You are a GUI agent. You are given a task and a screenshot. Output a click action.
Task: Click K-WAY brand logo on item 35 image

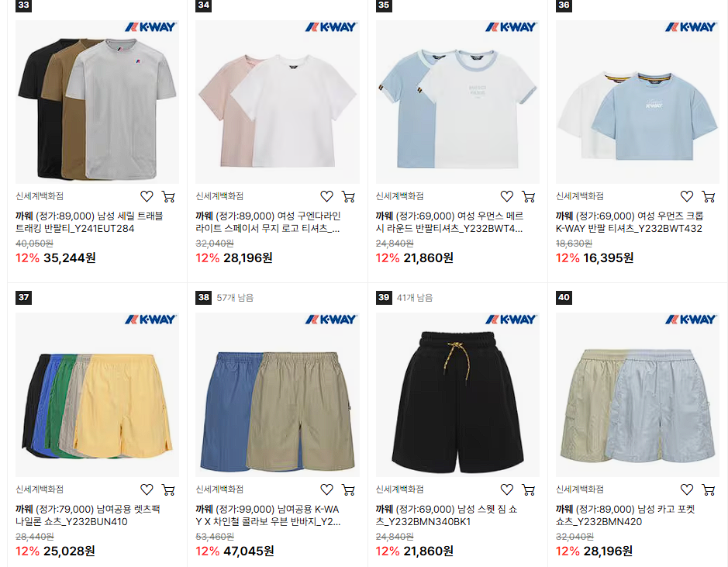(x=511, y=27)
